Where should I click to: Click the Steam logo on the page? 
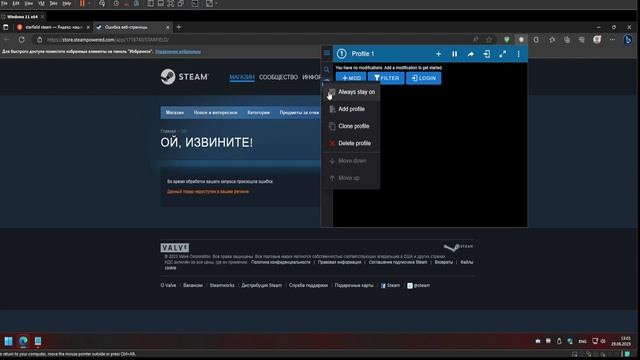[184, 77]
